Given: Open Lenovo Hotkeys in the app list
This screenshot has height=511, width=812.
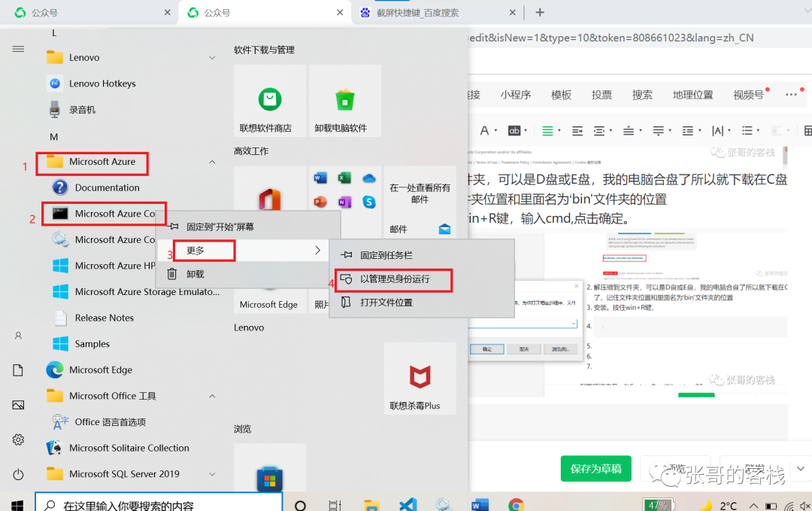Looking at the screenshot, I should click(x=91, y=84).
